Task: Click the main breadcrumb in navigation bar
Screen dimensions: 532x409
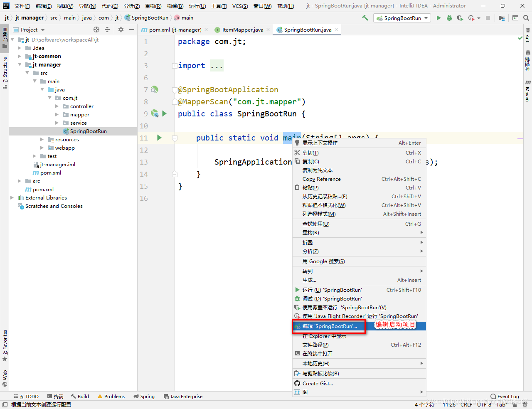Action: pyautogui.click(x=184, y=18)
